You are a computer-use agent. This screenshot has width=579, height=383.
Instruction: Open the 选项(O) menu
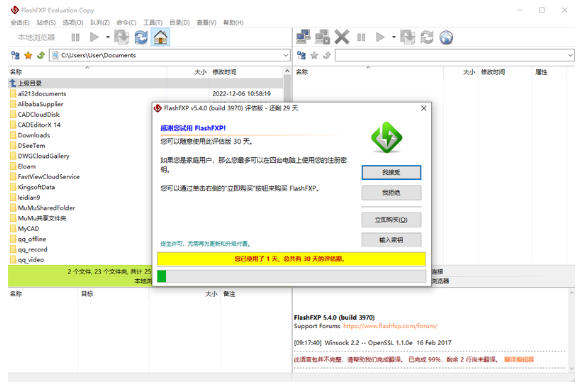(73, 23)
